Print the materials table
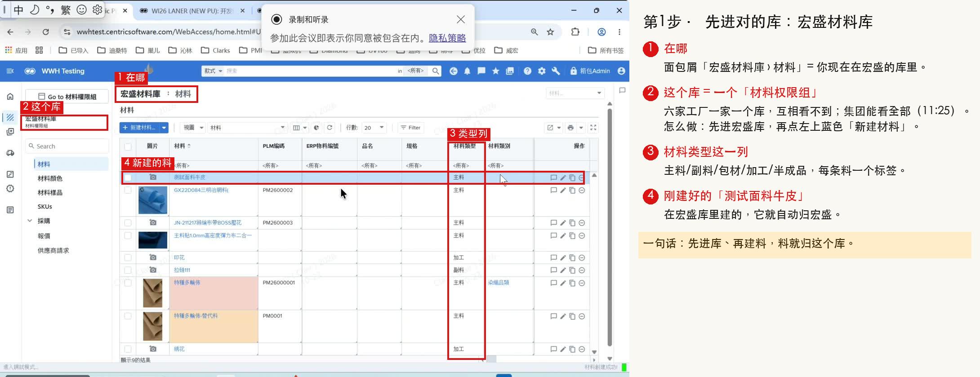Screen dimensions: 980x377 point(570,128)
